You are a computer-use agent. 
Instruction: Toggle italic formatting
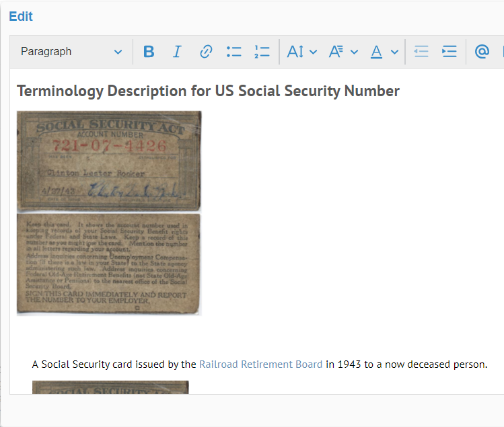click(x=177, y=52)
